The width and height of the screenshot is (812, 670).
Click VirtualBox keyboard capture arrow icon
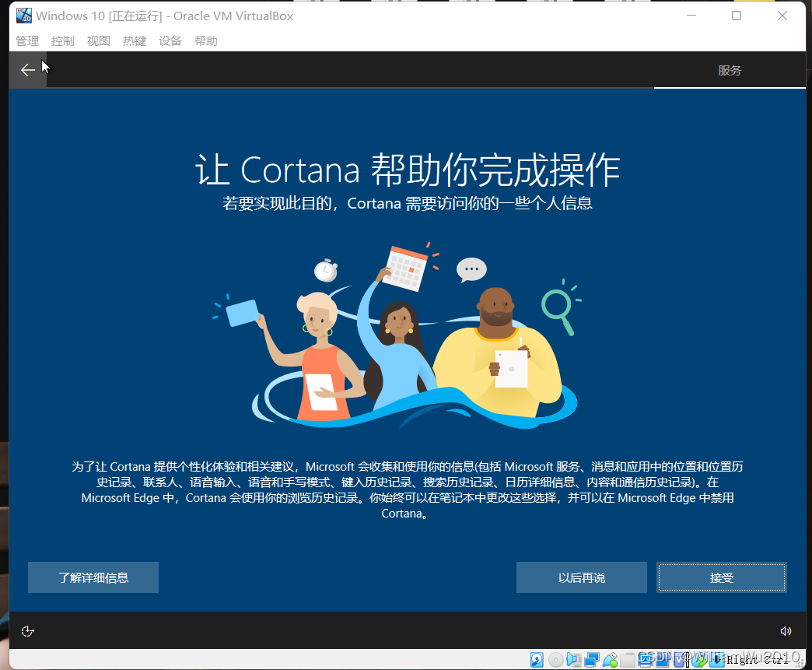coord(716,660)
